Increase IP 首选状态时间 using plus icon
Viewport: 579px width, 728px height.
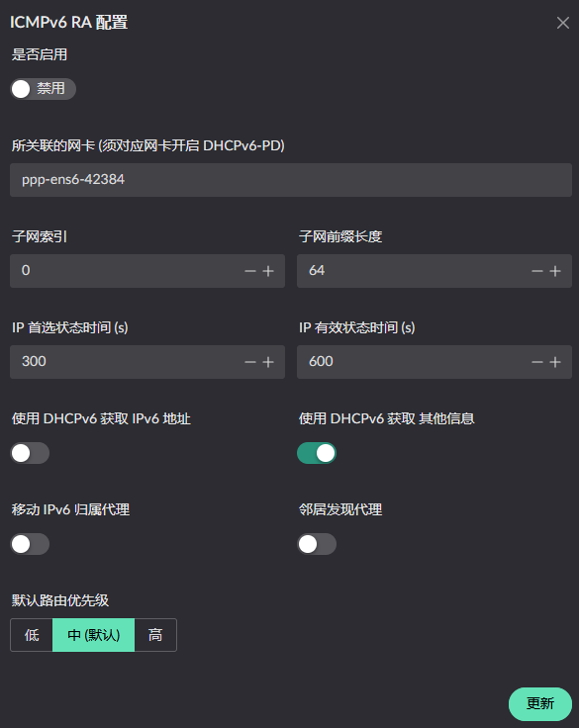[x=268, y=362]
